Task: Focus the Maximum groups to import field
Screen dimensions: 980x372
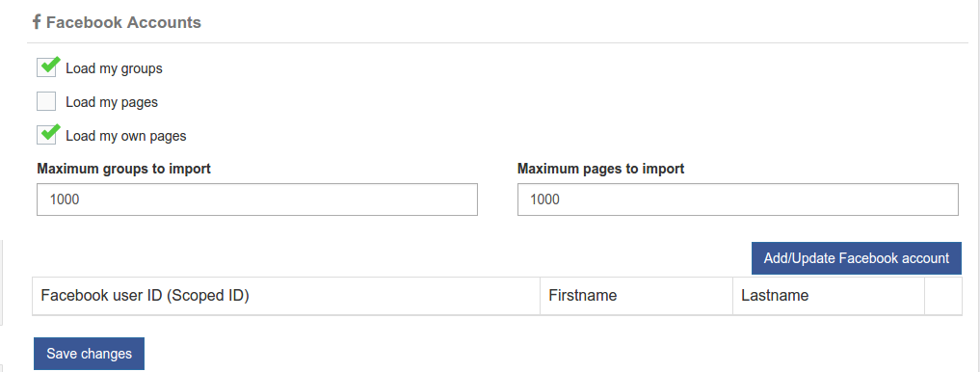Action: tap(257, 199)
